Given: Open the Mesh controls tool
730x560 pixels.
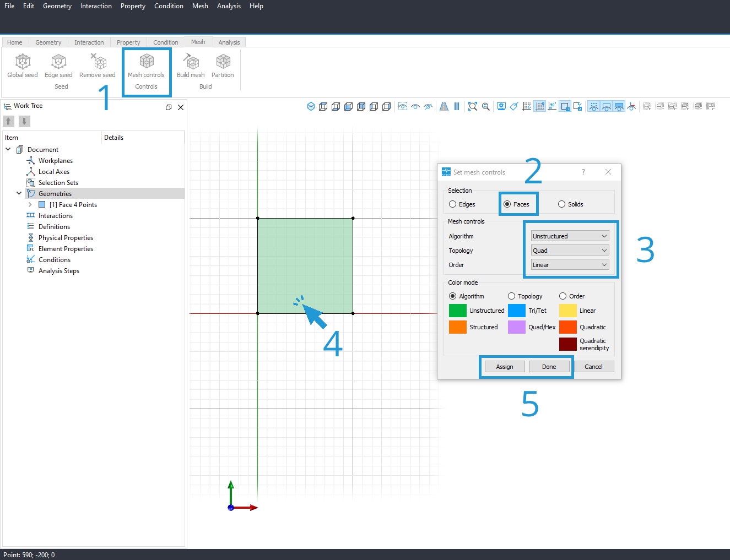Looking at the screenshot, I should (147, 62).
